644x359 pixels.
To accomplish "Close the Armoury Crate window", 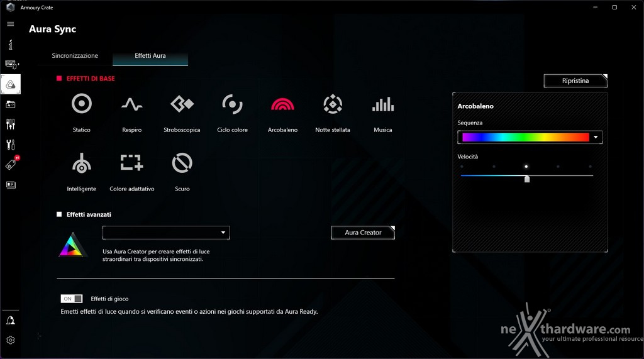I will [x=634, y=8].
